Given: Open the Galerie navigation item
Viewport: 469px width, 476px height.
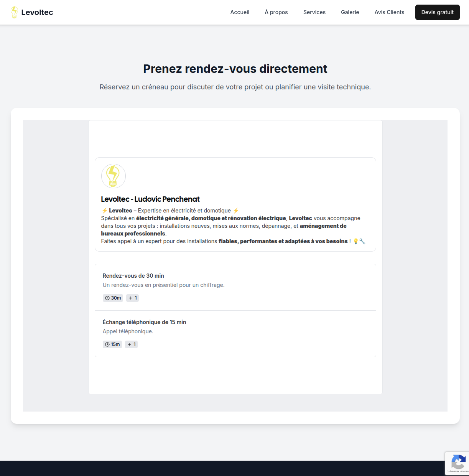Looking at the screenshot, I should 349,12.
